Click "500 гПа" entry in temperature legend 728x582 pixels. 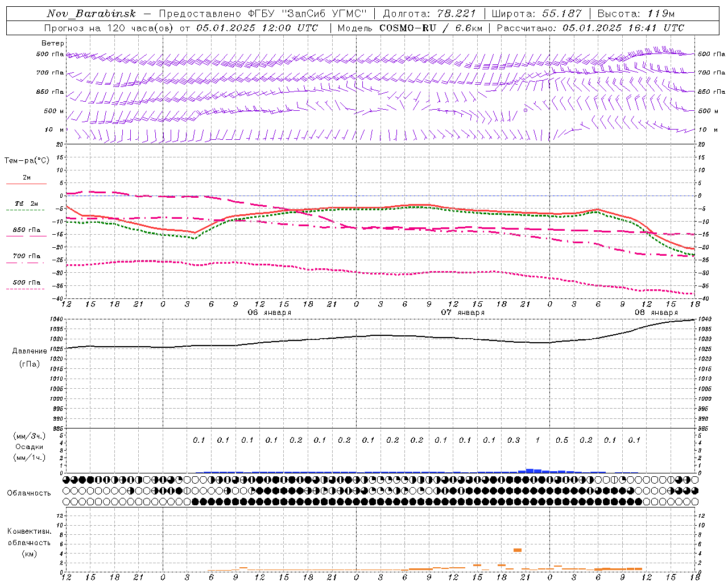(27, 282)
